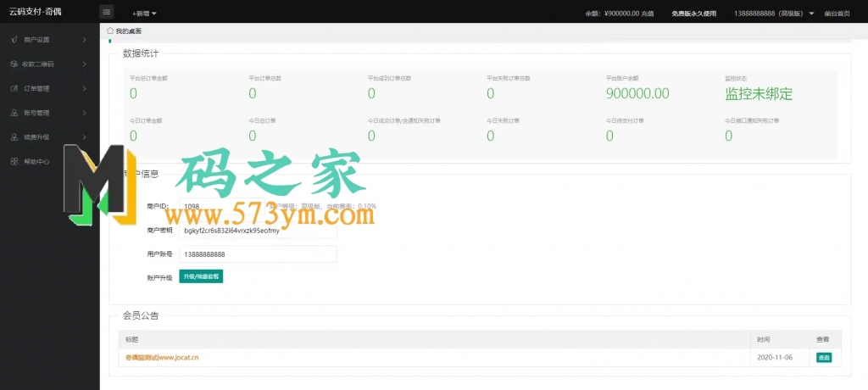This screenshot has height=390, width=868.
Task: Click the 平台失败订单总数 label
Action: click(x=509, y=78)
